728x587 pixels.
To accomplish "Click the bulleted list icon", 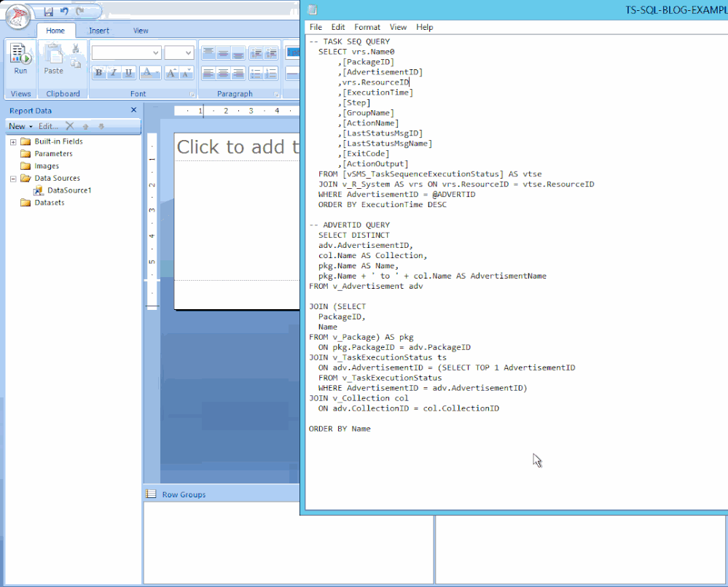I will [x=256, y=73].
